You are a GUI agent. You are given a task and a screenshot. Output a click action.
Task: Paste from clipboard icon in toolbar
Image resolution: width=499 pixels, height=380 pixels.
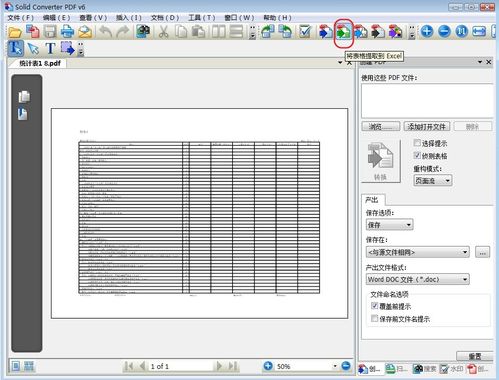coord(198,32)
